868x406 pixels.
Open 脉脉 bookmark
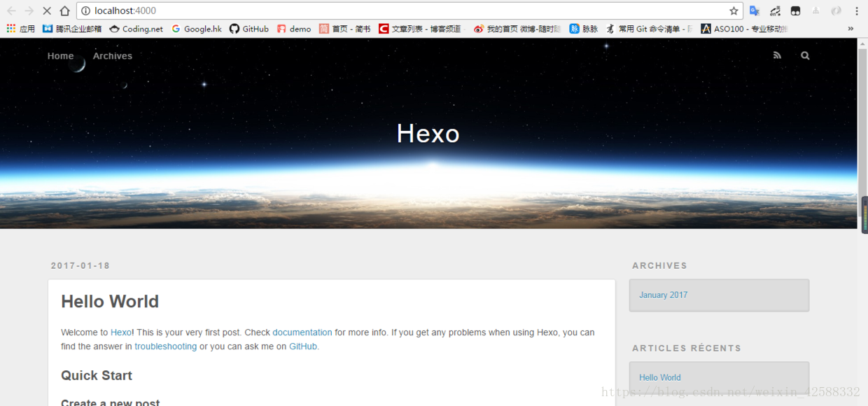[584, 29]
